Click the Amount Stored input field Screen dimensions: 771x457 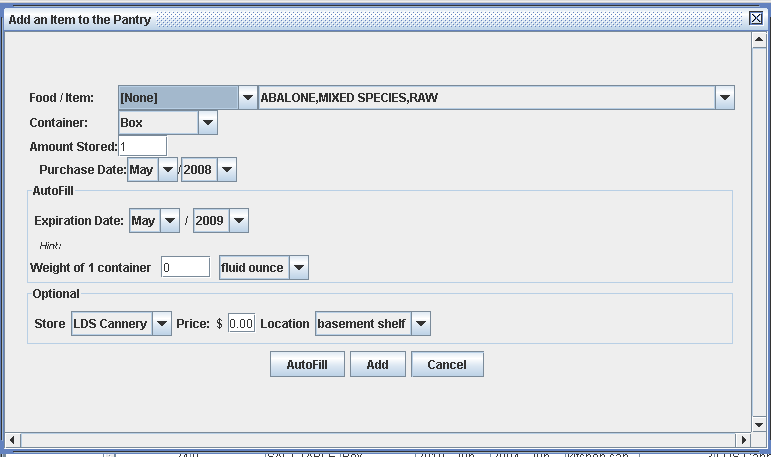click(142, 146)
